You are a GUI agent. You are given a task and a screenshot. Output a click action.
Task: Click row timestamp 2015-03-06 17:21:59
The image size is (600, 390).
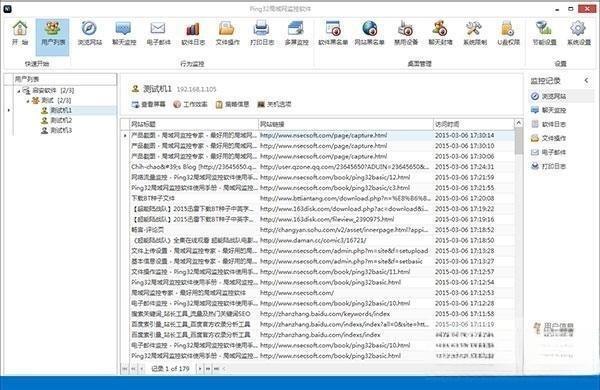(x=465, y=177)
